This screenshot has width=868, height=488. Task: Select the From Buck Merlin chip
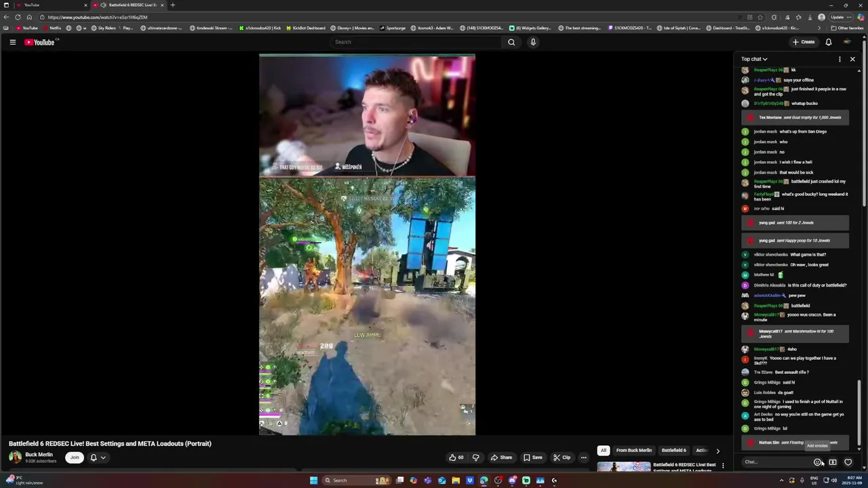(x=633, y=450)
